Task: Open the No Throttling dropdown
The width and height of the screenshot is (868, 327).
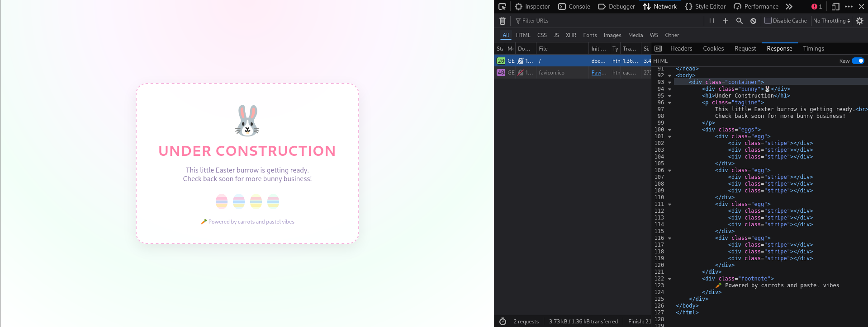Action: pos(831,21)
